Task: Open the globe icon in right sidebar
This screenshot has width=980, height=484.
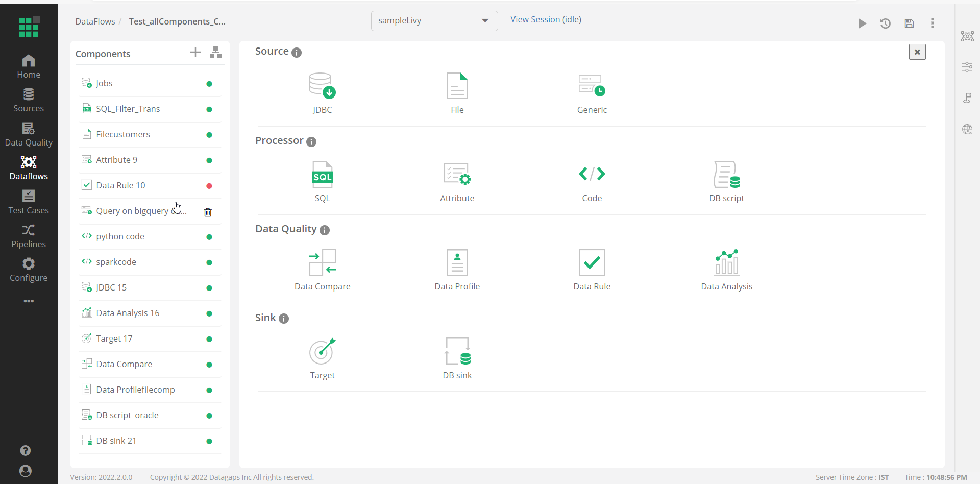Action: click(968, 129)
